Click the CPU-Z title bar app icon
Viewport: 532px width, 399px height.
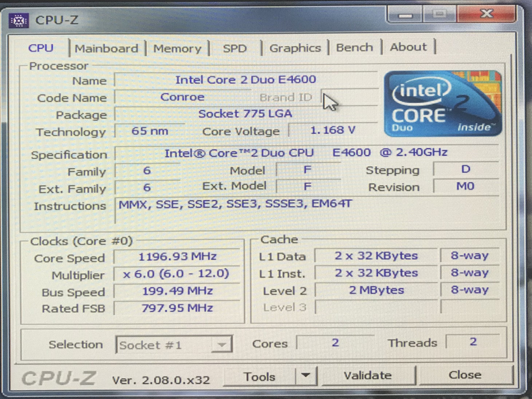[x=19, y=21]
